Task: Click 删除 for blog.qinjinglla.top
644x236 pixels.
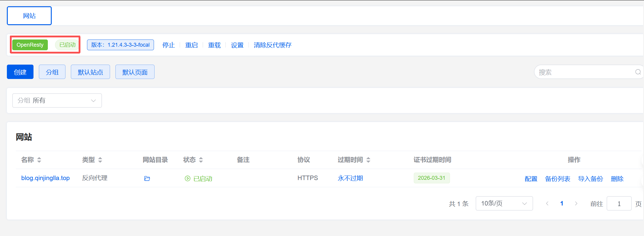Action: point(617,179)
